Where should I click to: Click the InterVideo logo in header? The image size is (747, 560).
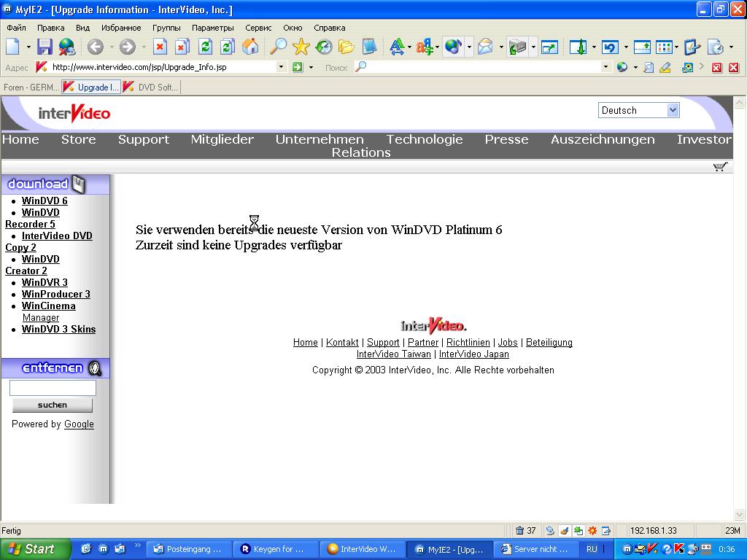point(74,113)
